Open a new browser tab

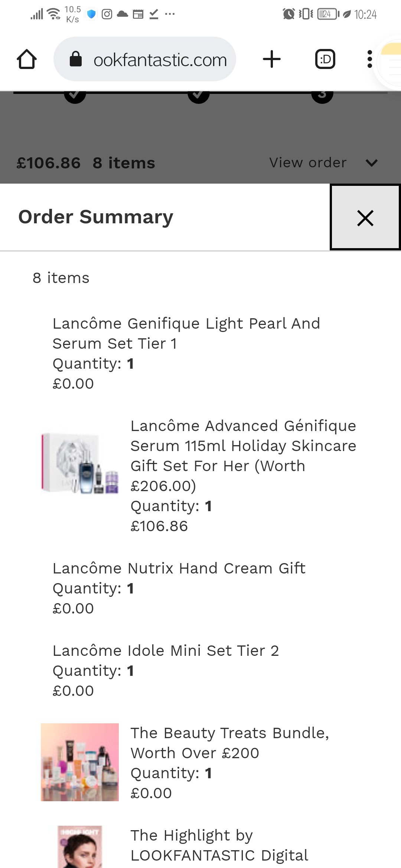click(x=272, y=59)
